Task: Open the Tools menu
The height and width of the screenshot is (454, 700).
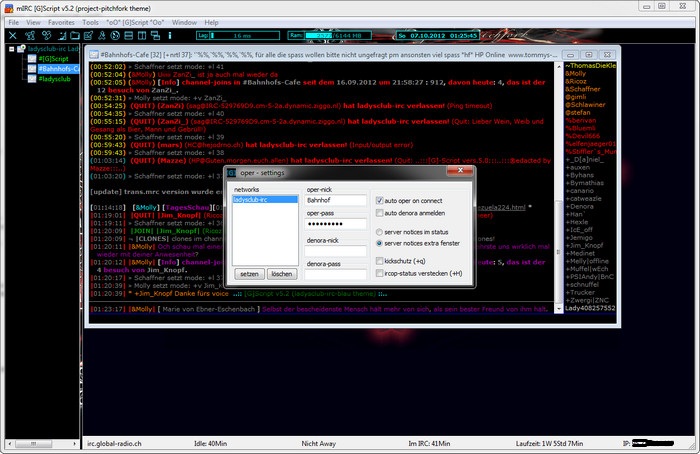Action: tap(90, 22)
